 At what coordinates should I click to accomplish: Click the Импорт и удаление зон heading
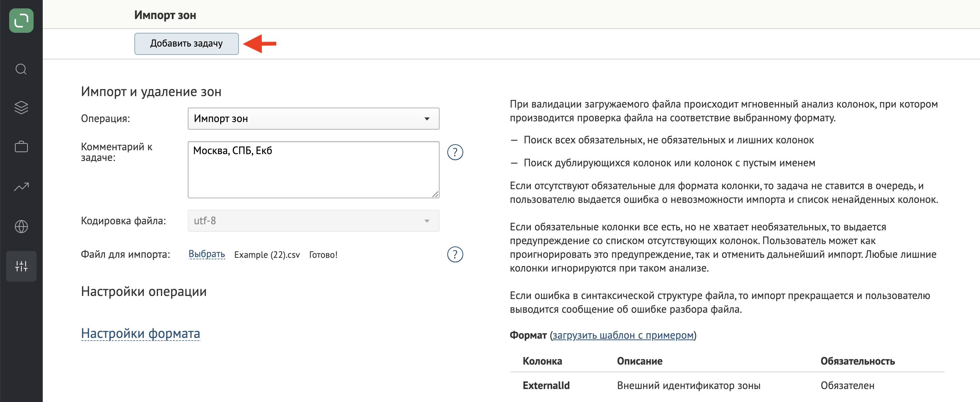pyautogui.click(x=151, y=92)
